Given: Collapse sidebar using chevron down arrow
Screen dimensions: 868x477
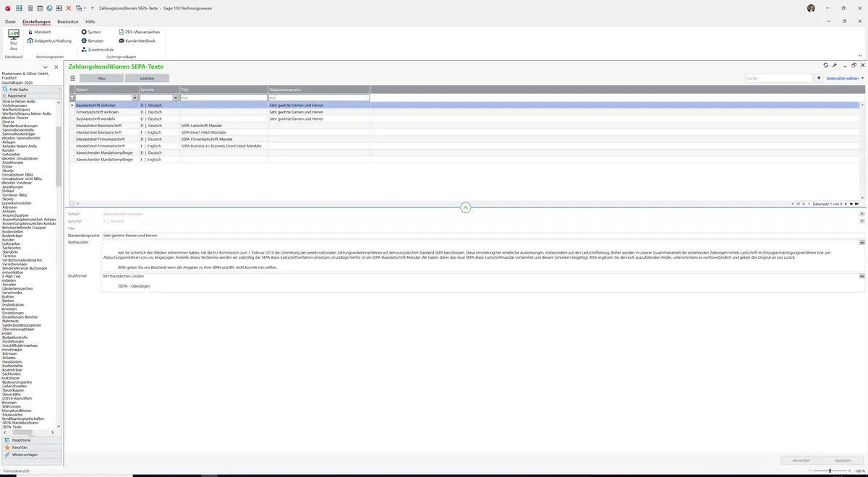Looking at the screenshot, I should pyautogui.click(x=45, y=67).
